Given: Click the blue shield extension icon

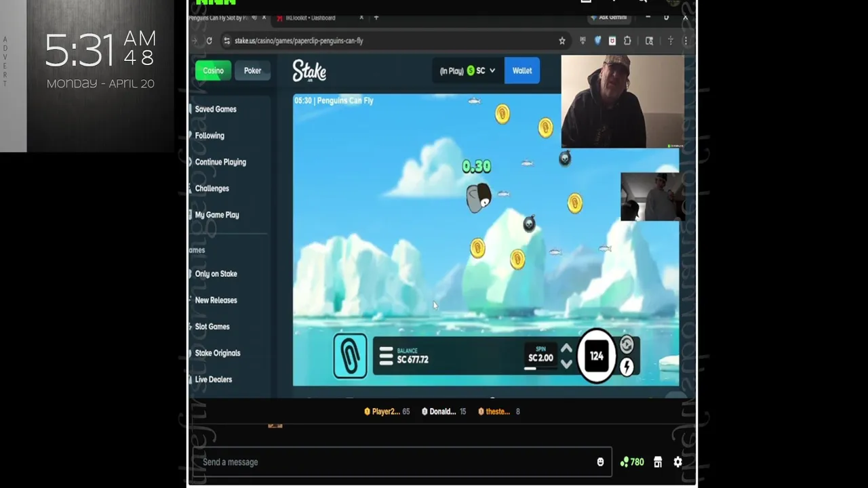Looking at the screenshot, I should pos(597,41).
